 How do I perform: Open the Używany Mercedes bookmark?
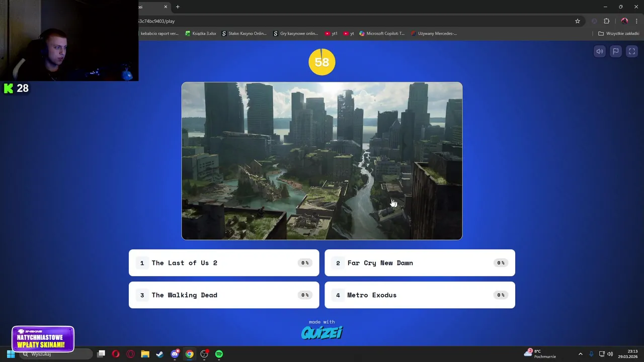(434, 34)
